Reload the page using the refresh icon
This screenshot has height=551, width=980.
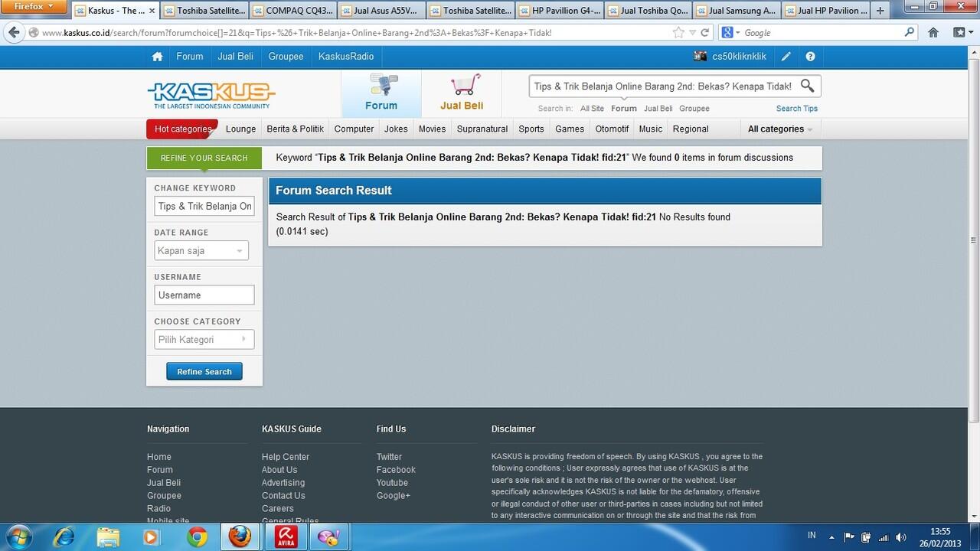point(705,33)
